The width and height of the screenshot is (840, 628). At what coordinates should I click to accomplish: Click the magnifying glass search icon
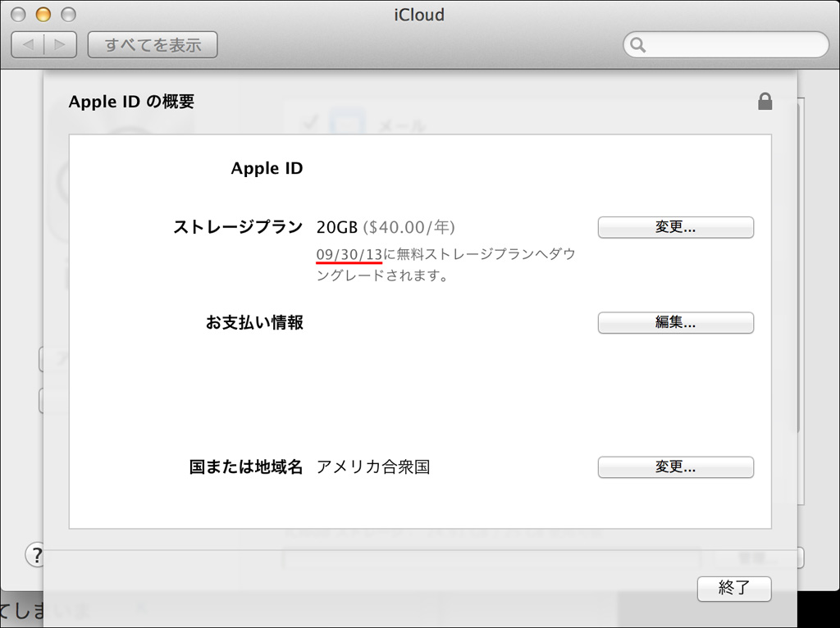click(637, 45)
